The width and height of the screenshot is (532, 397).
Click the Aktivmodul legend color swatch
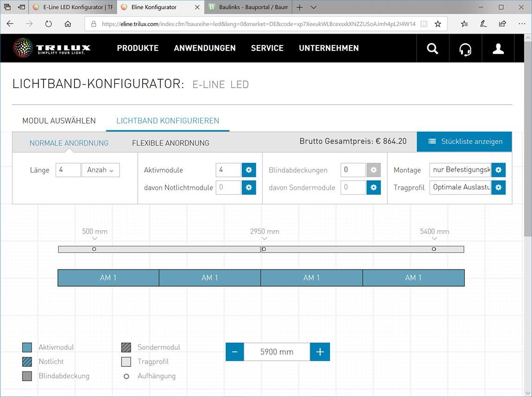point(27,347)
